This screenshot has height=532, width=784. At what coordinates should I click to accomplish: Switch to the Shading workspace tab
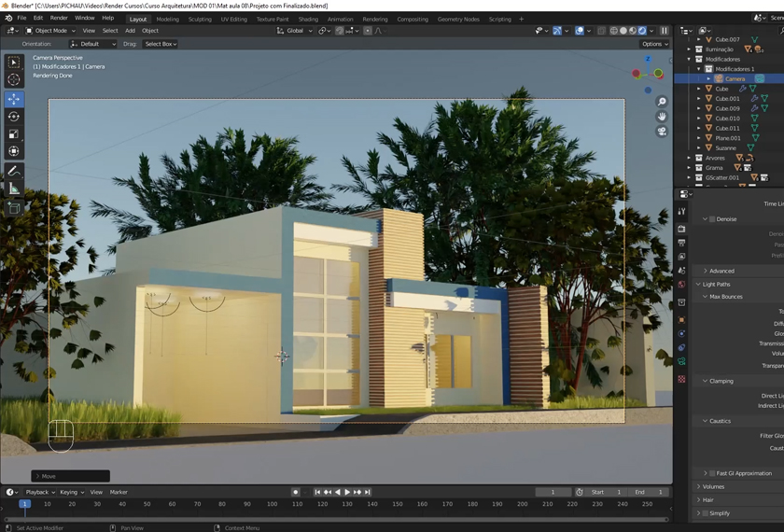coord(308,19)
